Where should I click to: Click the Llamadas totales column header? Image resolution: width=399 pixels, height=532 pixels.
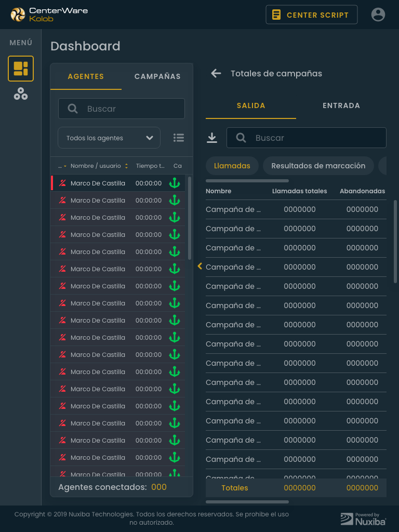point(300,191)
